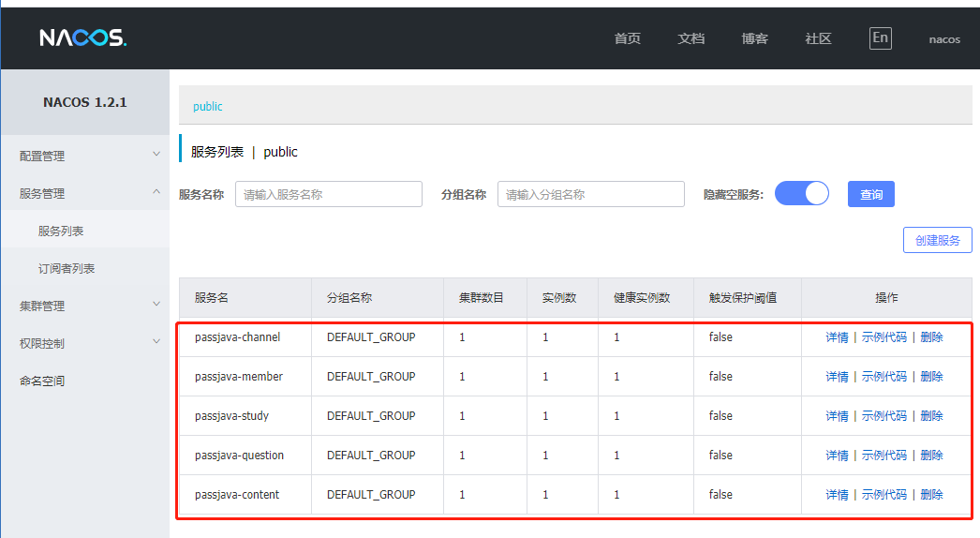Click 删除 for passjava-study service
The height and width of the screenshot is (538, 980).
931,416
